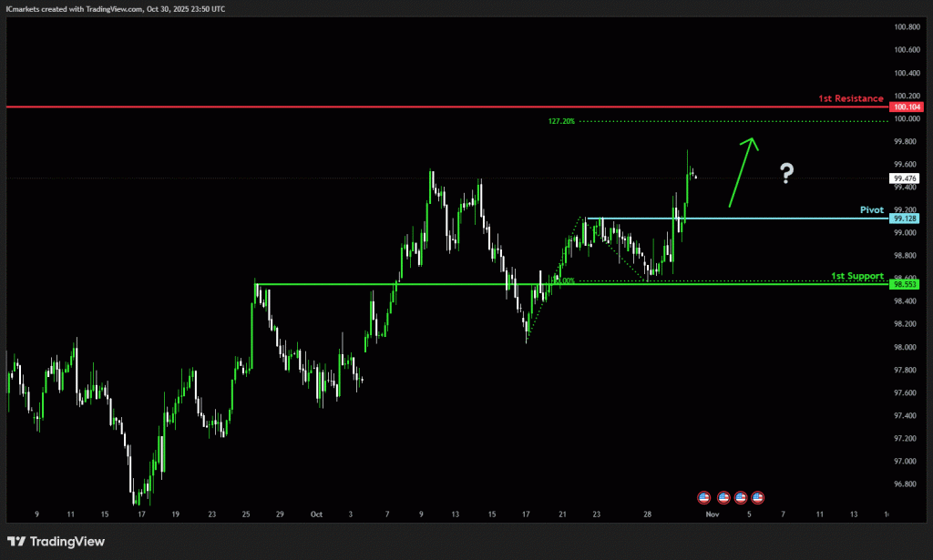
Task: Click the ICmarkets TradingView.com header text
Action: [x=116, y=8]
